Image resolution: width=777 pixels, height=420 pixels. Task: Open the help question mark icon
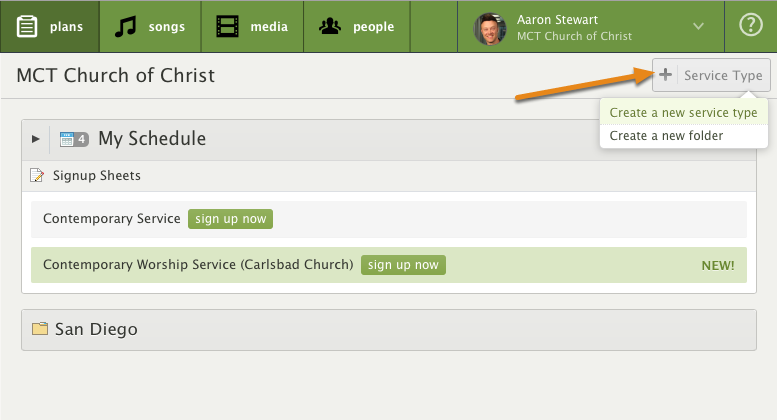click(751, 25)
